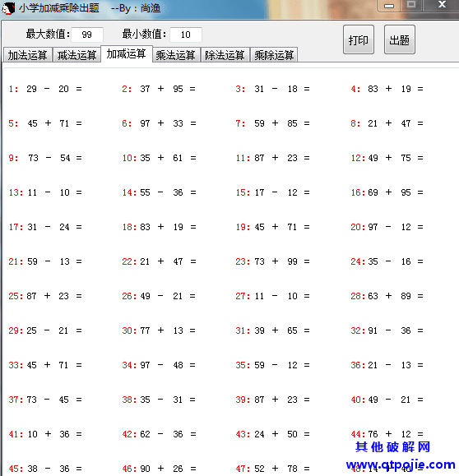Click problem 3: 31 - 18
Screen dimensions: 459x476
[x=272, y=89]
